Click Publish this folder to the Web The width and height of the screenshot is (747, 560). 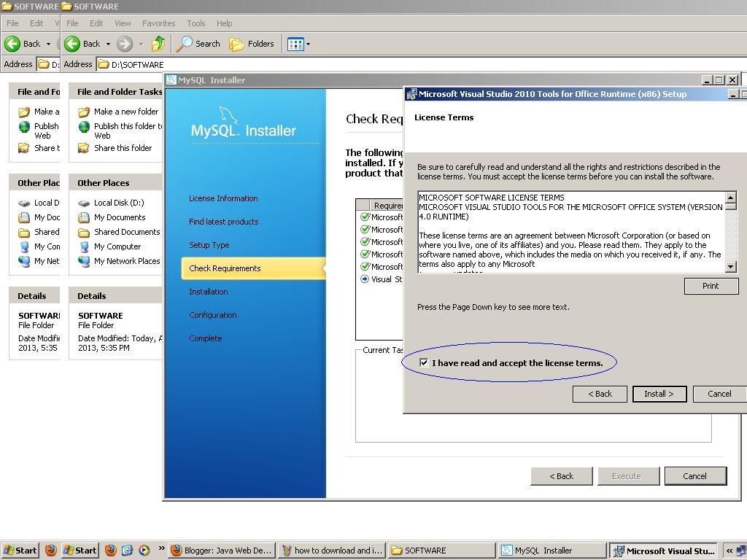pos(128,131)
